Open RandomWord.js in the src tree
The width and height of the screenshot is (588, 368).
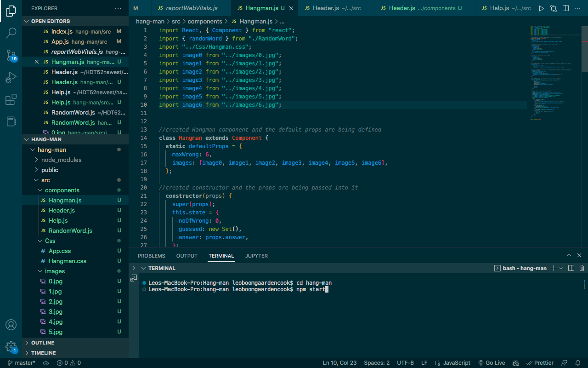(70, 230)
